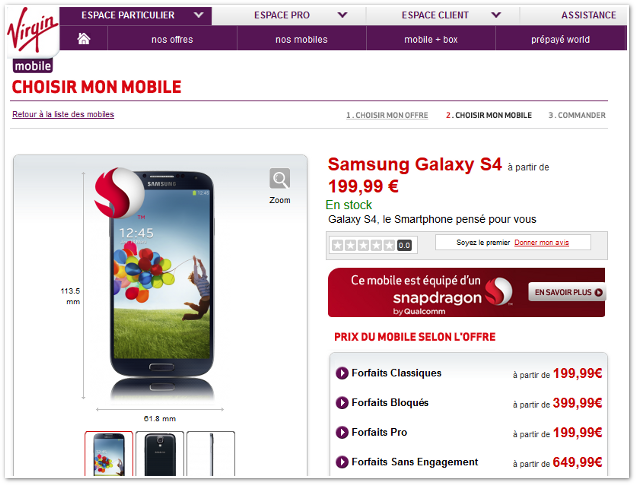Expand the Espace Particulier dropdown arrow
Image resolution: width=636 pixels, height=485 pixels.
(x=198, y=15)
